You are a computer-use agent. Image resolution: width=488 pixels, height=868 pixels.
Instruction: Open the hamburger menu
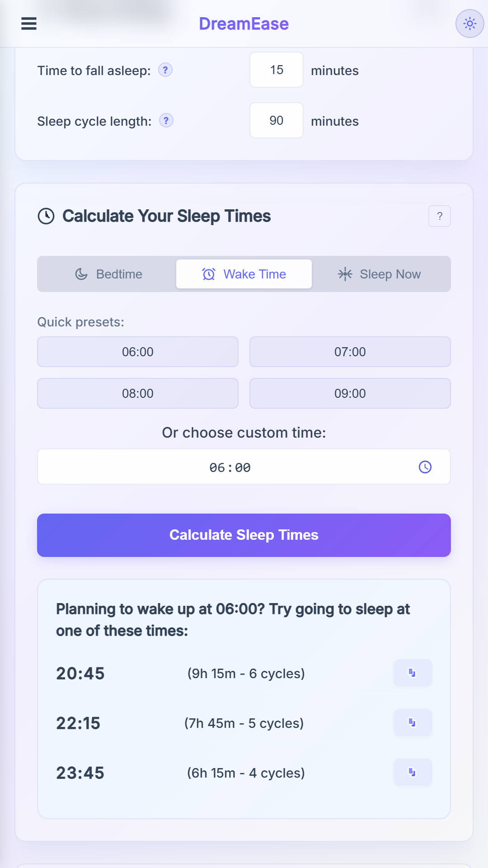click(29, 24)
